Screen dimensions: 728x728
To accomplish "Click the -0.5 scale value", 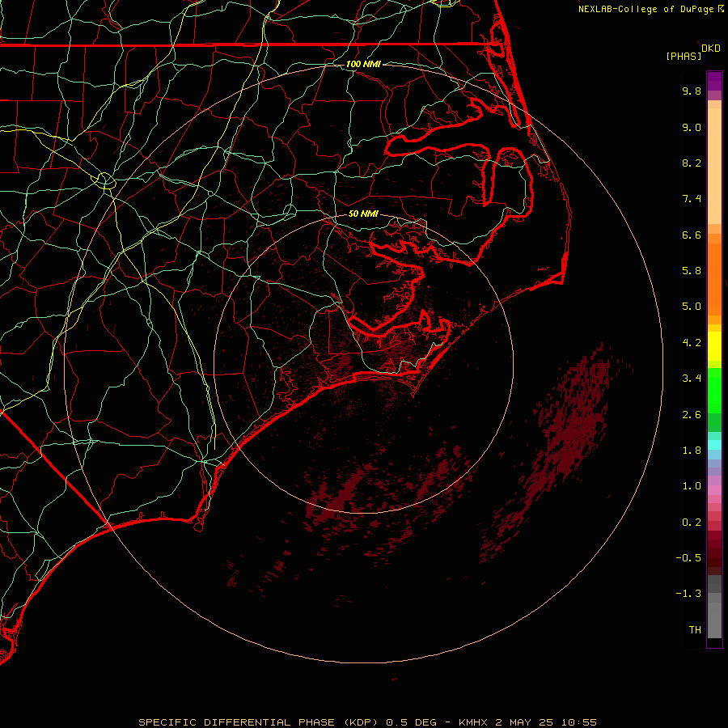I will 688,558.
